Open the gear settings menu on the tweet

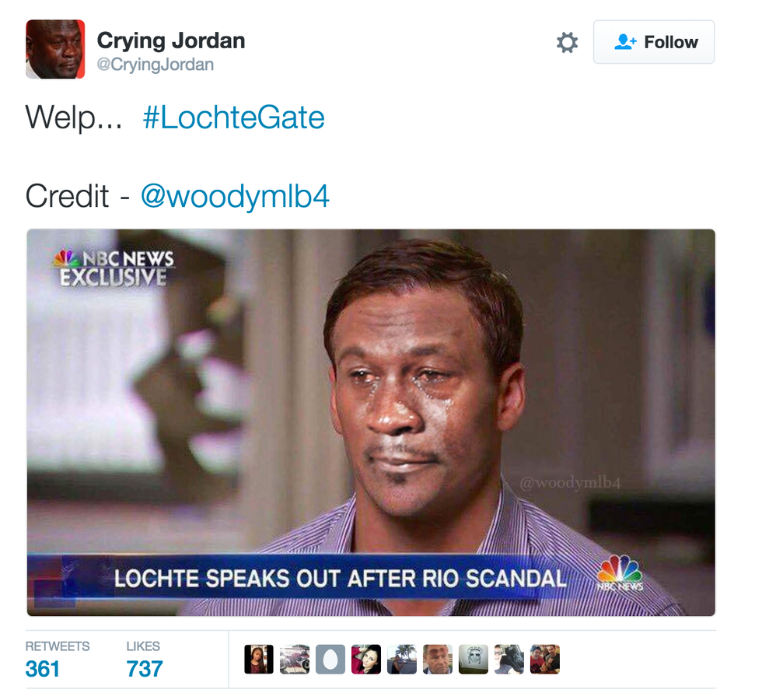[x=567, y=42]
